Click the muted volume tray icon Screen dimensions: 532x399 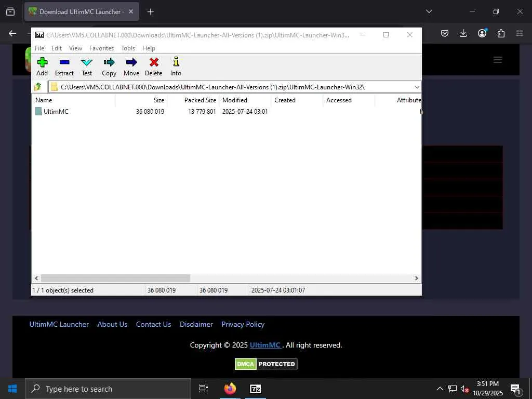(x=464, y=389)
